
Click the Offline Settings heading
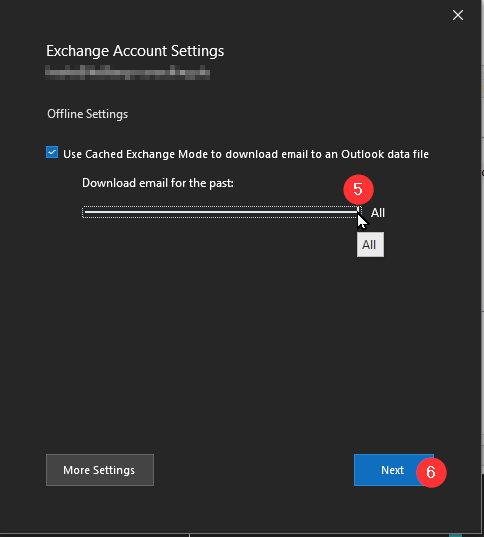(x=88, y=114)
